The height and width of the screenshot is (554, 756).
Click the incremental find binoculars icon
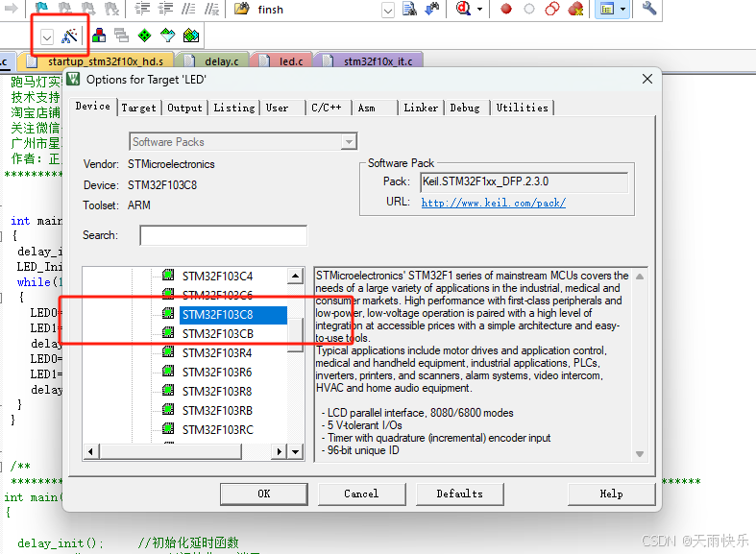432,9
